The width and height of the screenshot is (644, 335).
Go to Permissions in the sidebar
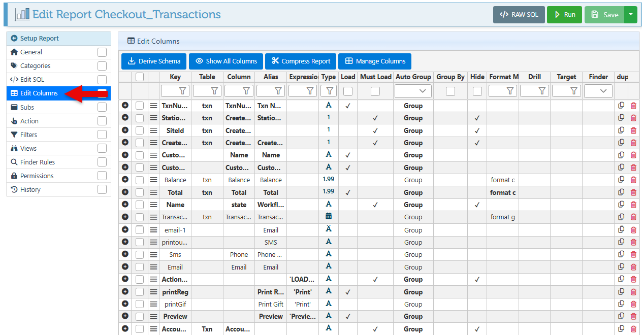[x=37, y=176]
